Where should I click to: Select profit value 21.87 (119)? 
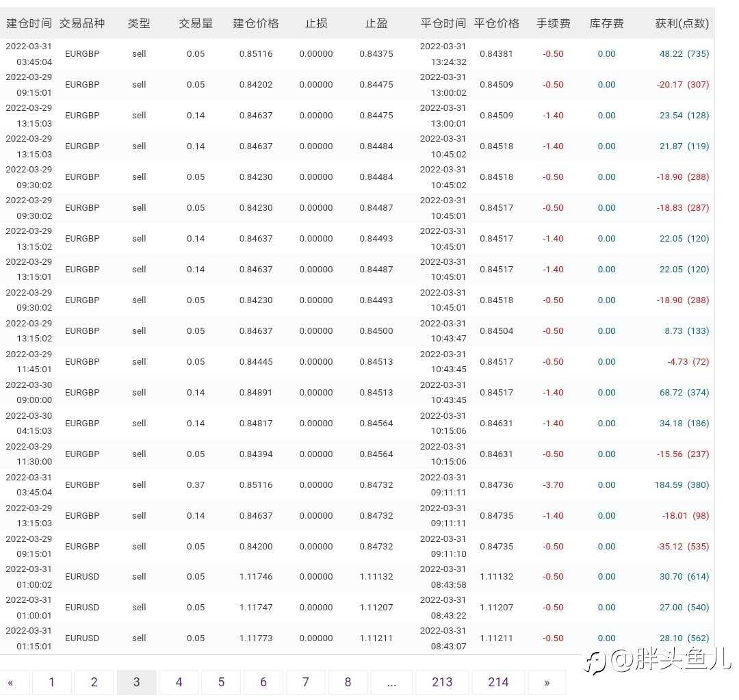tap(684, 146)
